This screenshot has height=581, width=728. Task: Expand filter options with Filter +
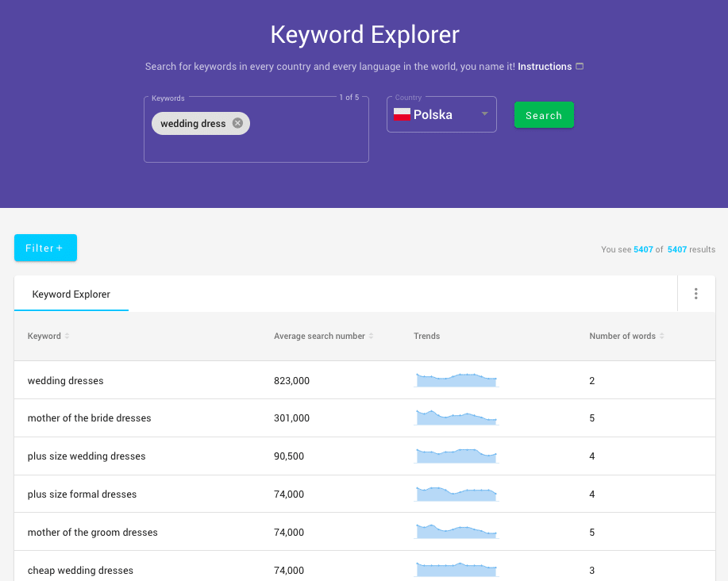pyautogui.click(x=45, y=248)
